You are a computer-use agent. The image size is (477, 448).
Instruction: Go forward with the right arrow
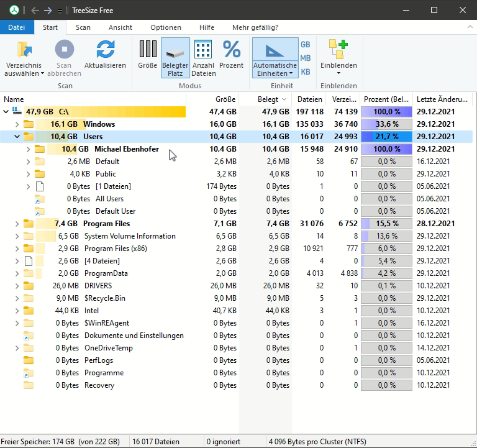[48, 11]
